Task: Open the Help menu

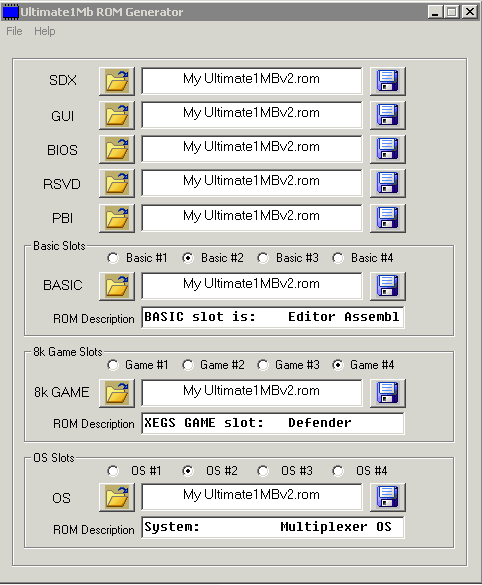Action: pyautogui.click(x=45, y=31)
